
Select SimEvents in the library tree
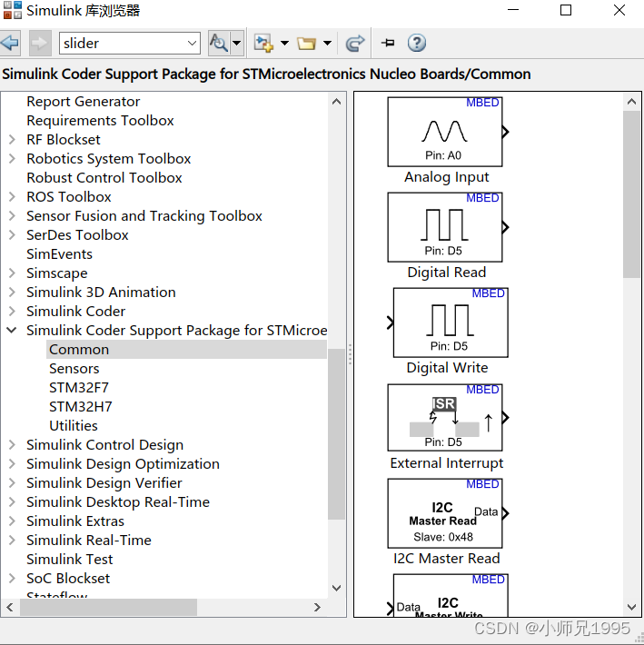point(59,254)
